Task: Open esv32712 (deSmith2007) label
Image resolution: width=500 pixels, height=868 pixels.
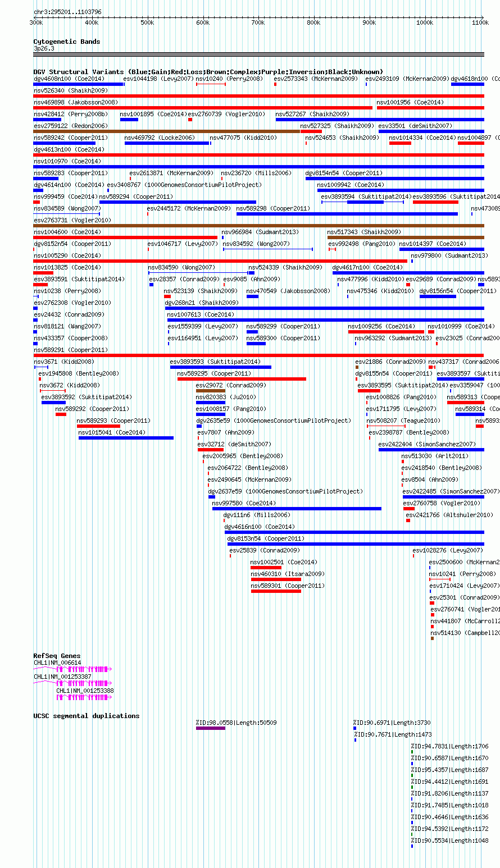Action: coord(234,444)
